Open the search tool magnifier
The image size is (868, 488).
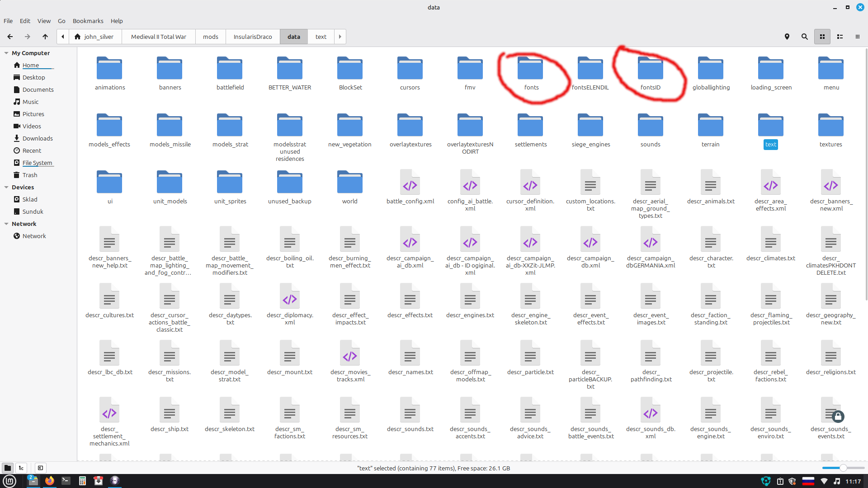[805, 37]
